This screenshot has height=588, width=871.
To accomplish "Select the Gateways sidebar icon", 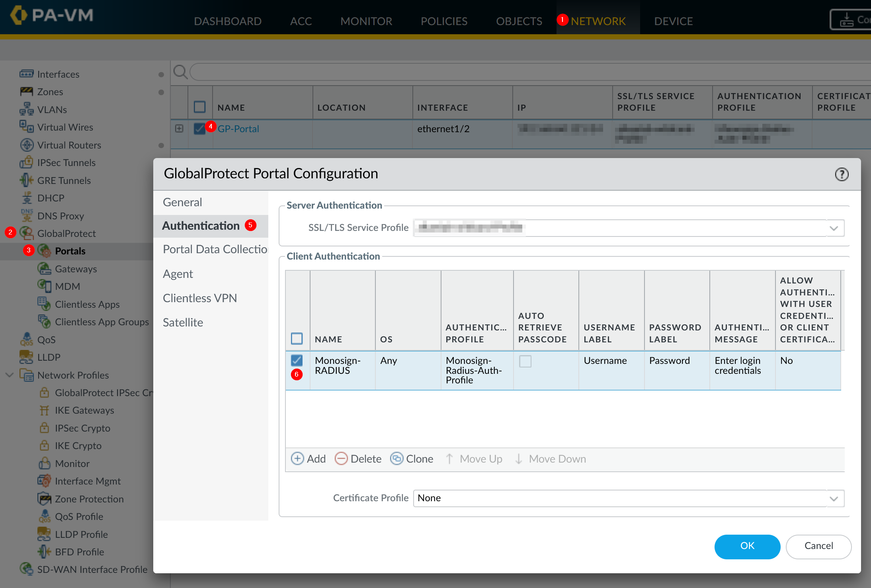I will click(x=44, y=269).
